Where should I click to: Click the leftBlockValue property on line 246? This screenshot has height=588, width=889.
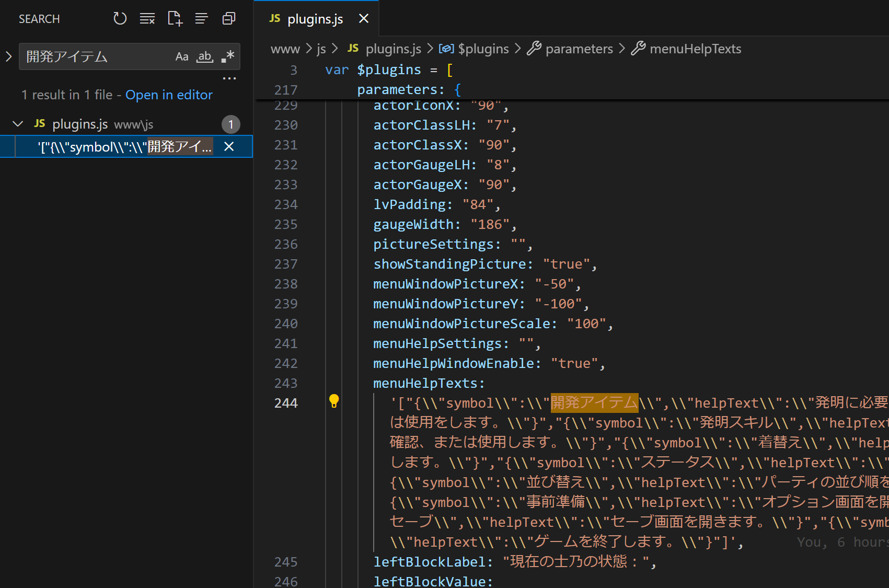(429, 581)
